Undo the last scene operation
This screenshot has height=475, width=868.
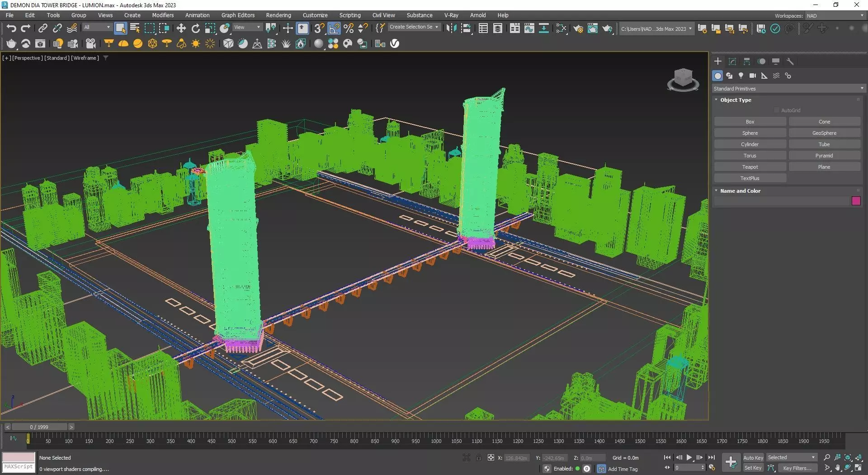click(x=11, y=28)
